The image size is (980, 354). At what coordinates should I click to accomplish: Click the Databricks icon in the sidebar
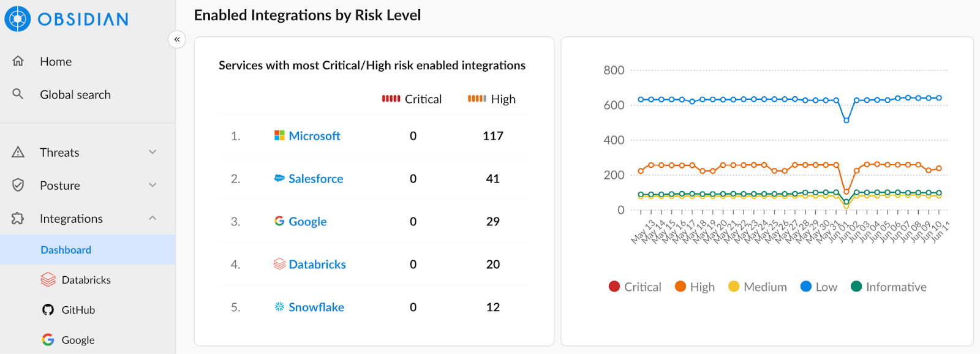48,280
